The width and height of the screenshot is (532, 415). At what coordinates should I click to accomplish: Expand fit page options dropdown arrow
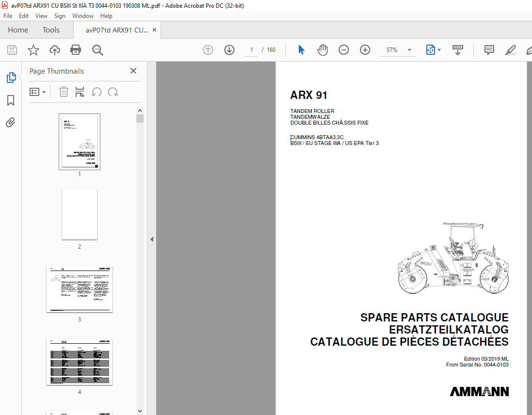pyautogui.click(x=439, y=50)
